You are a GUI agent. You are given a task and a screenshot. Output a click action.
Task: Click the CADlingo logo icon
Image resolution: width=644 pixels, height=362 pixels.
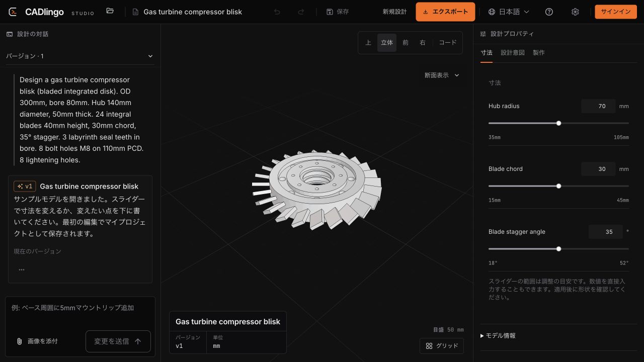tap(14, 12)
